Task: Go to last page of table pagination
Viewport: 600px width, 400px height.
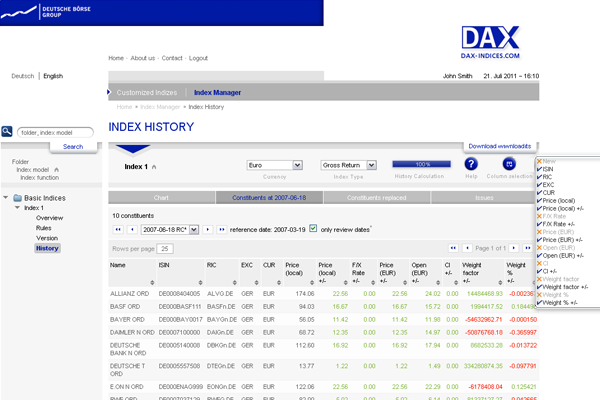Action: pos(528,248)
